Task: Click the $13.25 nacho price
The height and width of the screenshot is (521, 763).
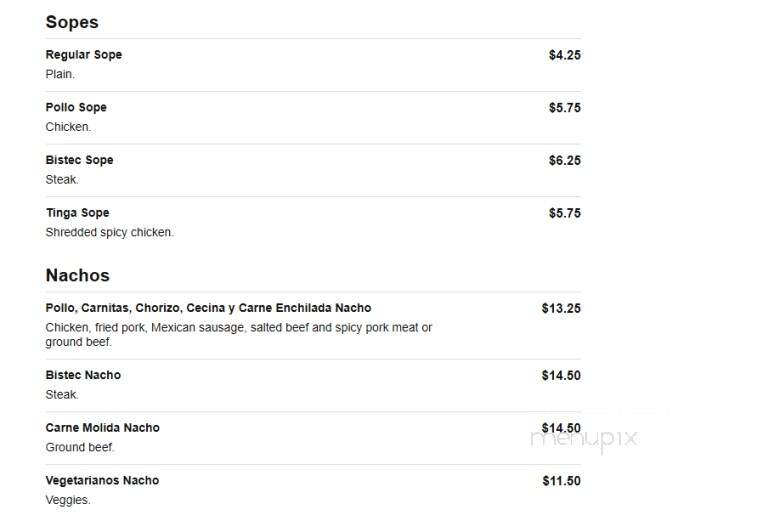Action: (561, 308)
